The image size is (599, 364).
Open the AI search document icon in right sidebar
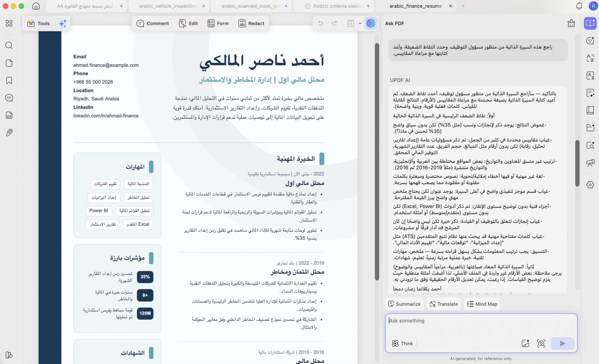coord(590,145)
